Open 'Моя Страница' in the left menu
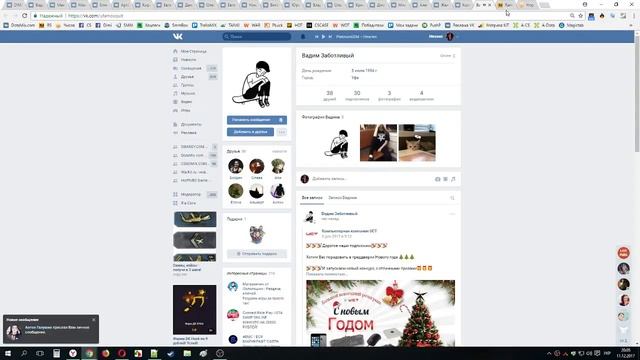 (x=193, y=51)
